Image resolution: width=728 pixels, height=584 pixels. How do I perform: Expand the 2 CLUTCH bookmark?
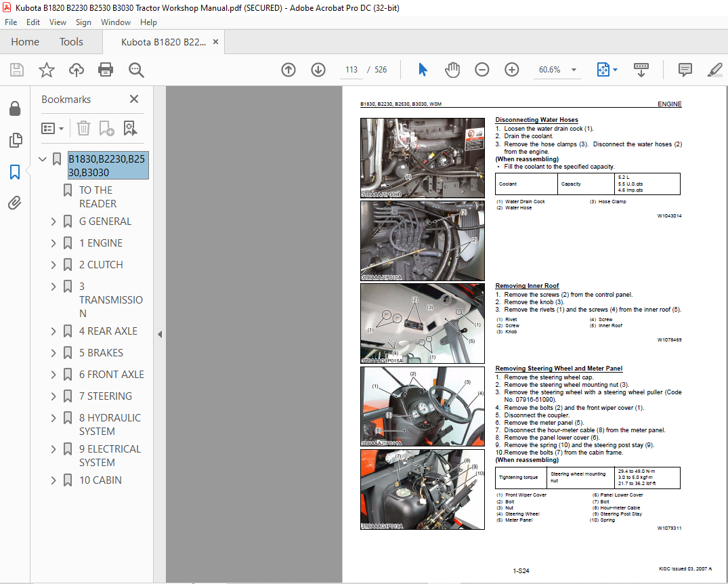[53, 265]
